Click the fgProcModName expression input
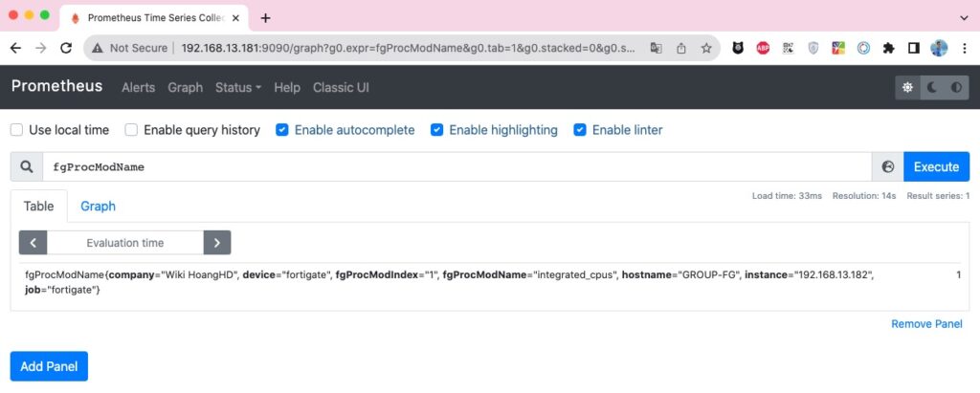Image resolution: width=980 pixels, height=393 pixels. pos(457,166)
